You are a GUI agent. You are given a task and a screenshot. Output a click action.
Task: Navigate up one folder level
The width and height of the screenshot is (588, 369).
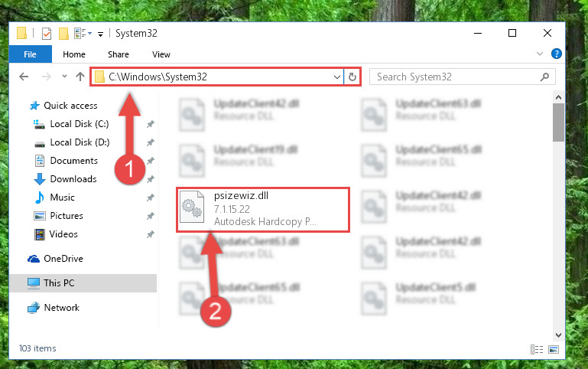coord(80,77)
